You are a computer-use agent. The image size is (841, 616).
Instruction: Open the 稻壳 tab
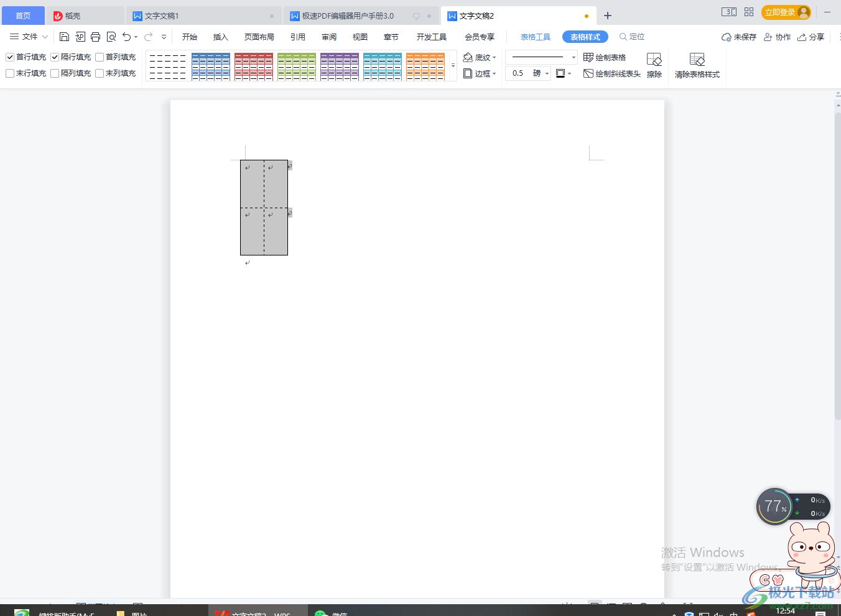pos(86,16)
